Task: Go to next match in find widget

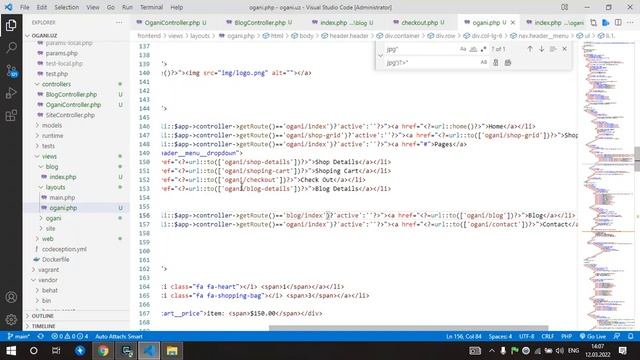Action: (x=541, y=49)
